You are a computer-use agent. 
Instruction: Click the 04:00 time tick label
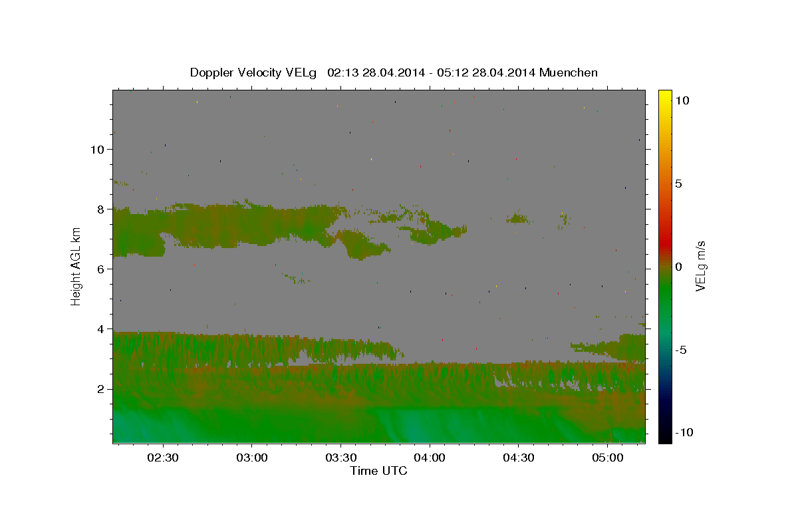pyautogui.click(x=430, y=458)
